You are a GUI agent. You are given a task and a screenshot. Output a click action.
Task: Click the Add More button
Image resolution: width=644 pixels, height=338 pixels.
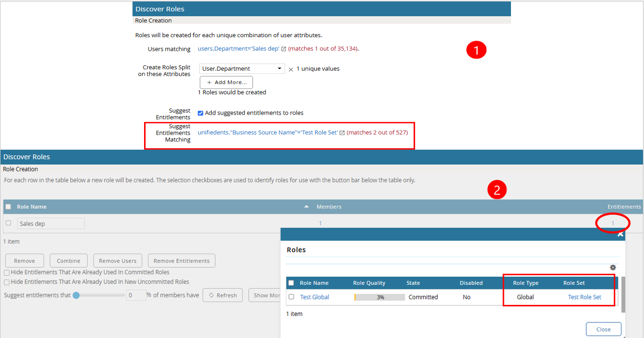tap(226, 82)
